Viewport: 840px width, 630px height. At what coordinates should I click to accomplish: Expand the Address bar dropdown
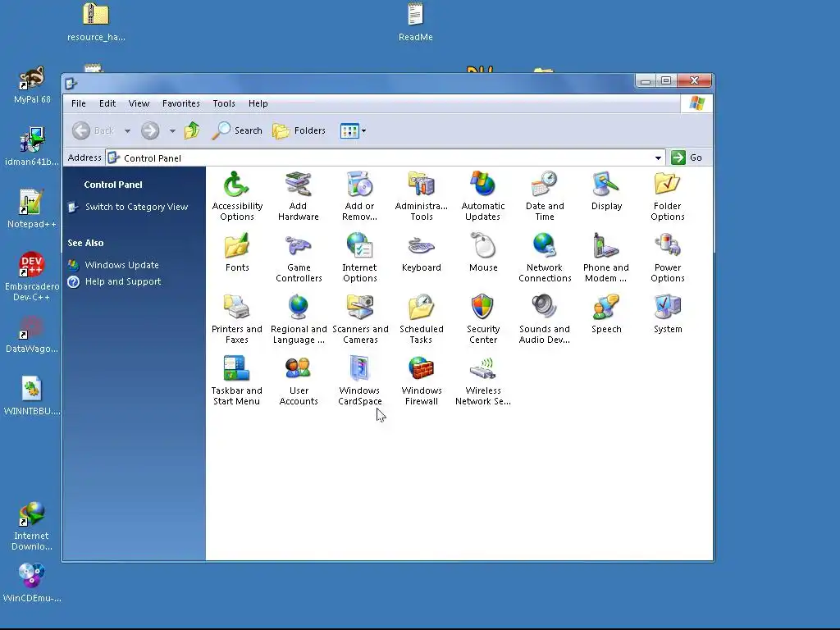(658, 158)
